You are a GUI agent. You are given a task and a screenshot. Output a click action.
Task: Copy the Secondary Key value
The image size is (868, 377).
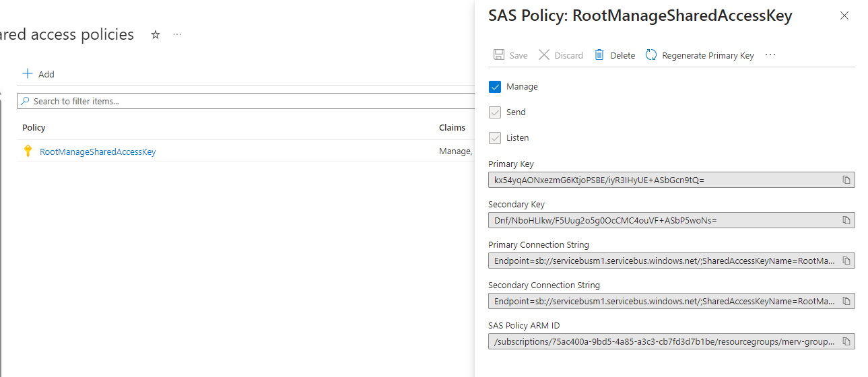(x=846, y=220)
